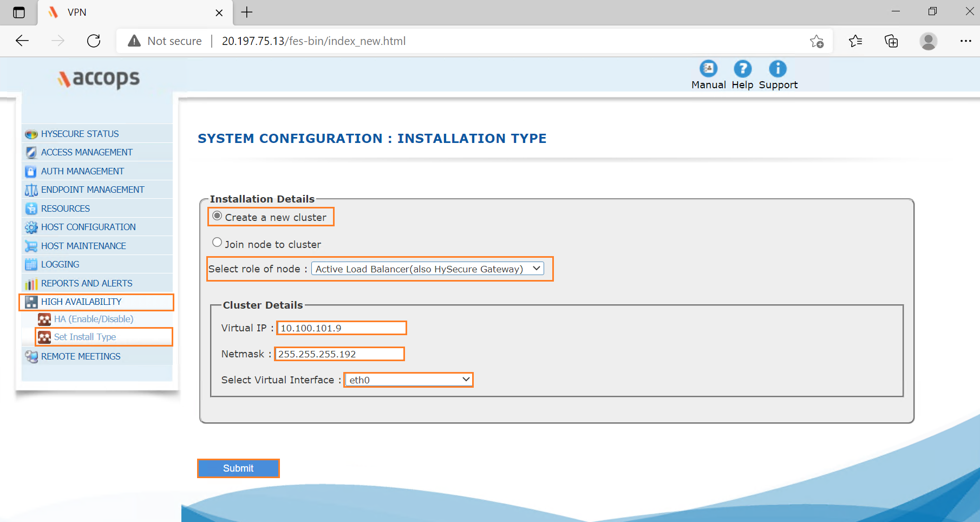Open LOGGING menu item
980x522 pixels.
coord(60,264)
